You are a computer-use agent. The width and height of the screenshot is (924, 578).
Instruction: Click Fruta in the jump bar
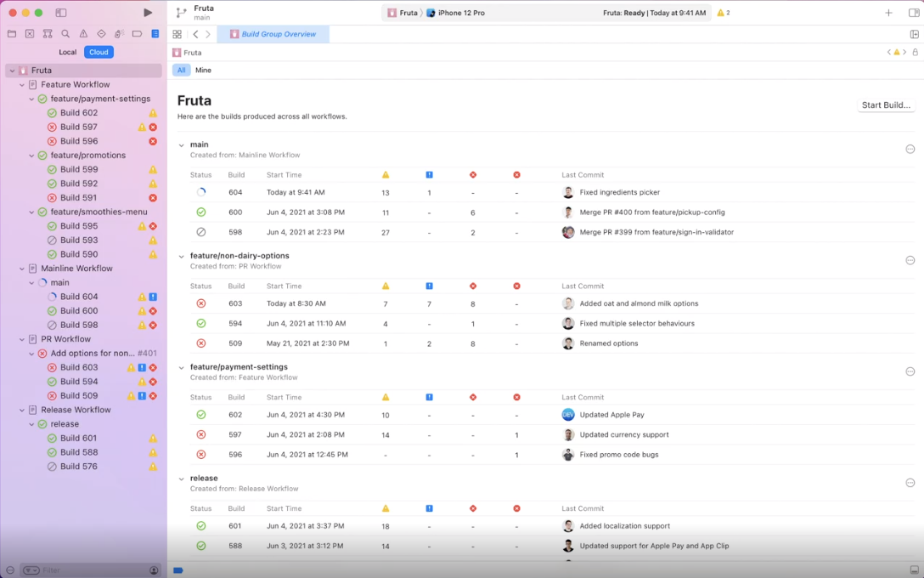188,53
